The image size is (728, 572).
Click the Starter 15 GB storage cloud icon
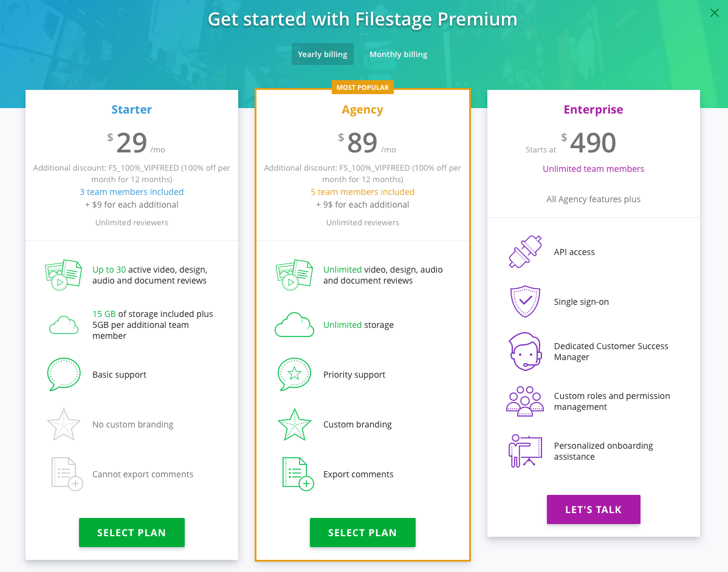63,325
